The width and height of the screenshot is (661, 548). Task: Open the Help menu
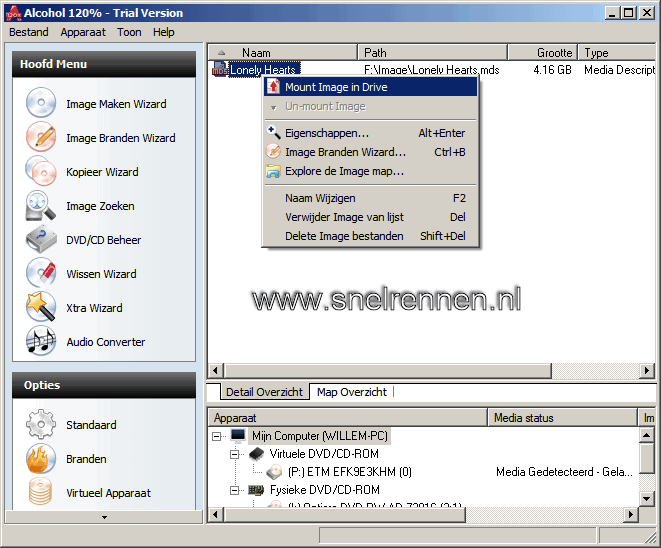click(x=164, y=32)
